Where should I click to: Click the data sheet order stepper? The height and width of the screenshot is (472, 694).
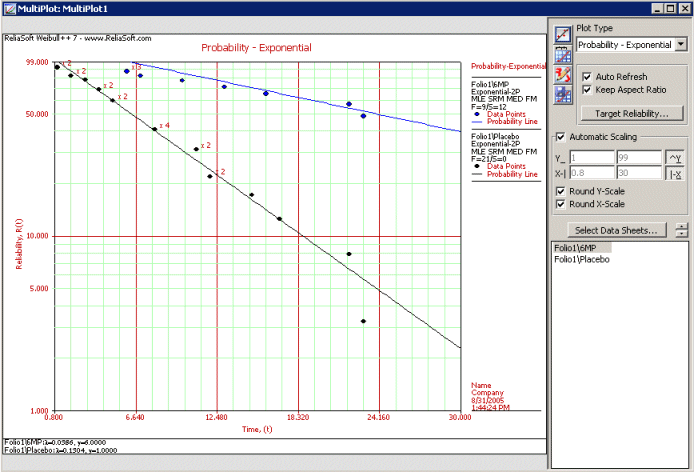tap(682, 230)
